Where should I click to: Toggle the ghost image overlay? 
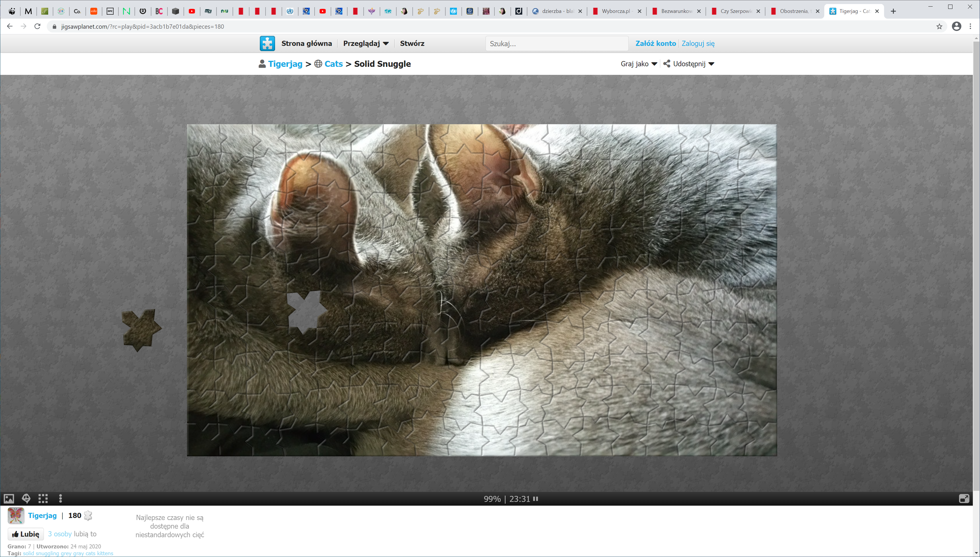[x=26, y=498]
